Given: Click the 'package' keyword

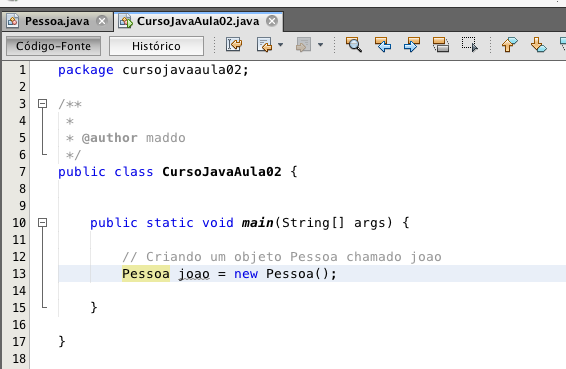Looking at the screenshot, I should 86,70.
